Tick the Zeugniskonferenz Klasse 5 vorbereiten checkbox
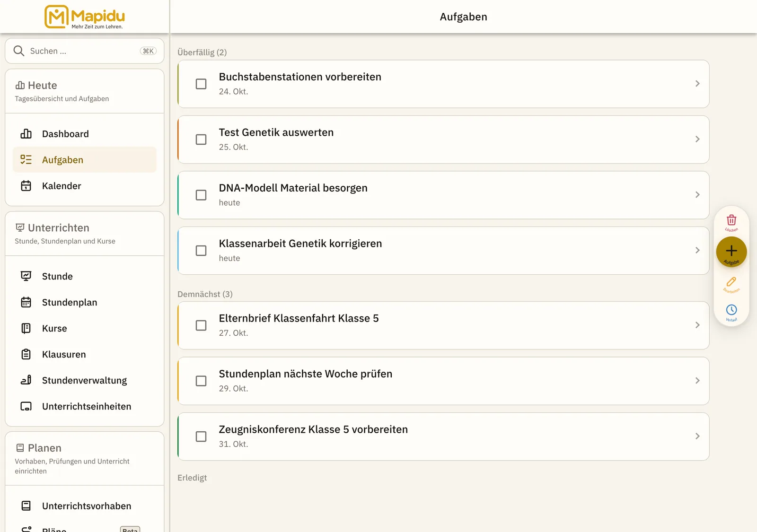Viewport: 757px width, 532px height. [x=201, y=436]
